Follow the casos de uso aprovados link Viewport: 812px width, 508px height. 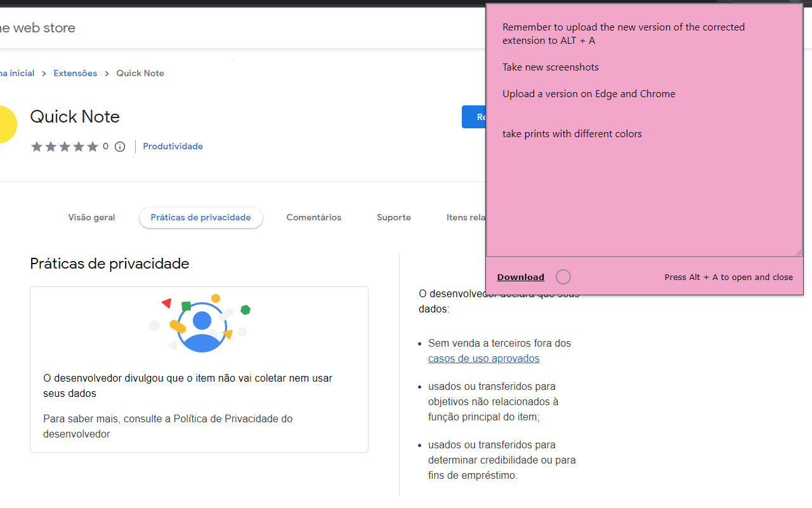point(484,358)
